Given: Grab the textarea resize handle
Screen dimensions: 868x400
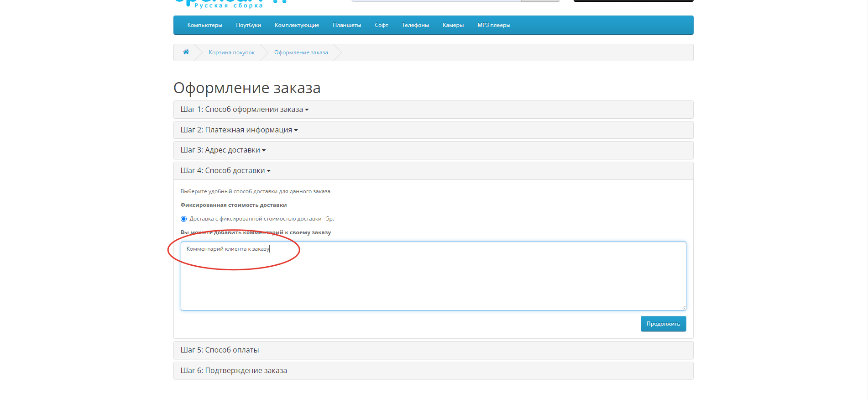Looking at the screenshot, I should coord(683,308).
